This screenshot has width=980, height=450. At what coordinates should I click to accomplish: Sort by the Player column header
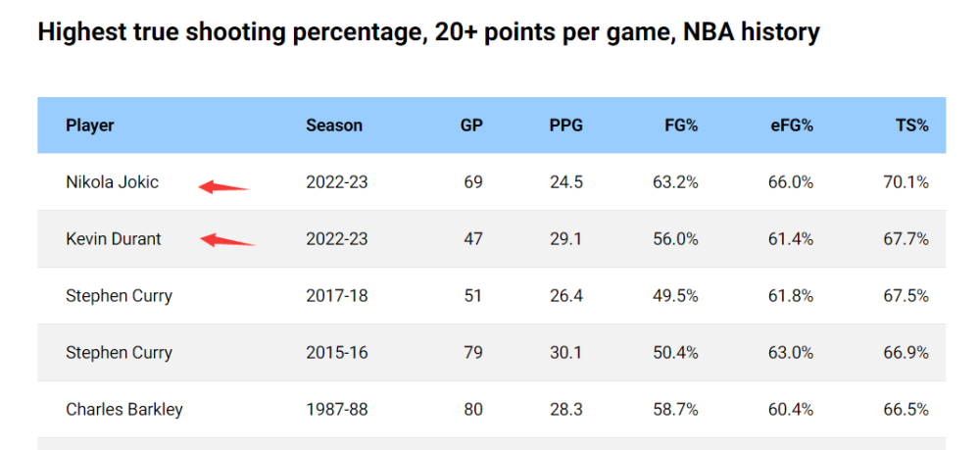coord(90,125)
